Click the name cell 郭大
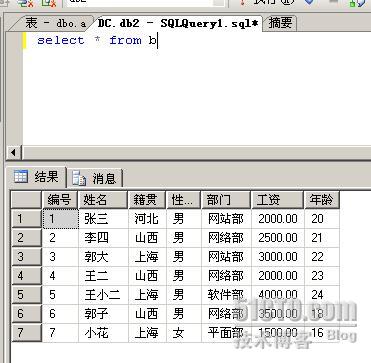The height and width of the screenshot is (363, 371). (103, 257)
